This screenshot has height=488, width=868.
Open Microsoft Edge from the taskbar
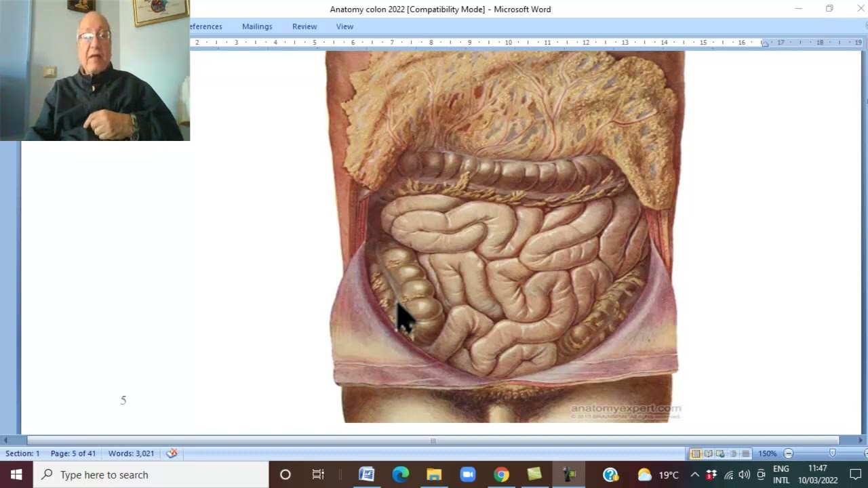(400, 474)
